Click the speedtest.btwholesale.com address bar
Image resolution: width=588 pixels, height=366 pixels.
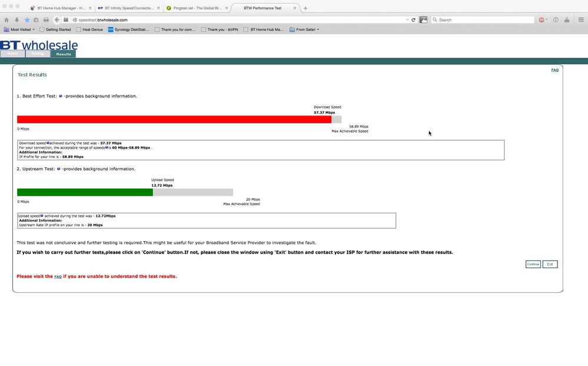click(x=240, y=20)
